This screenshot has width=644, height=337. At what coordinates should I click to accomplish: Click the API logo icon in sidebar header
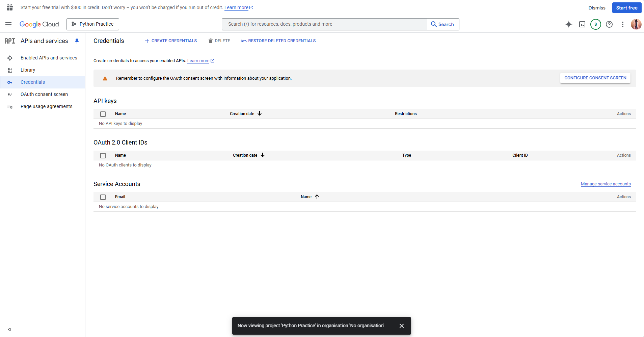coord(10,41)
